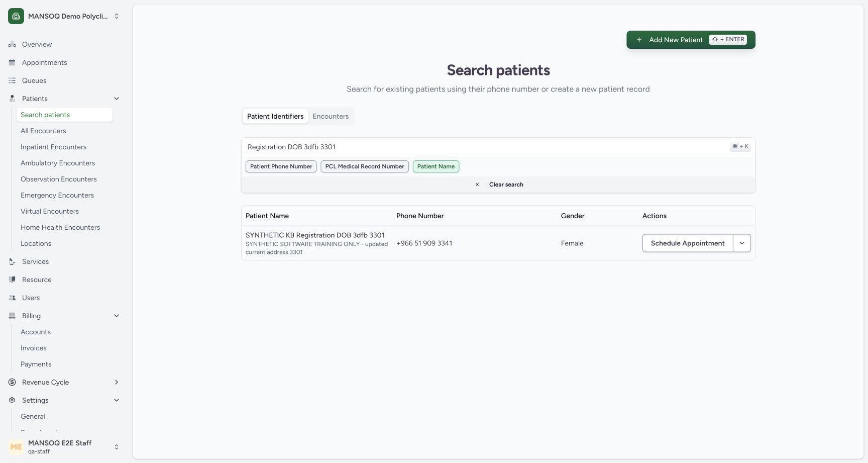This screenshot has height=463, width=868.
Task: Open the MANSOQ E2E Staff user menu arrows
Action: 117,447
